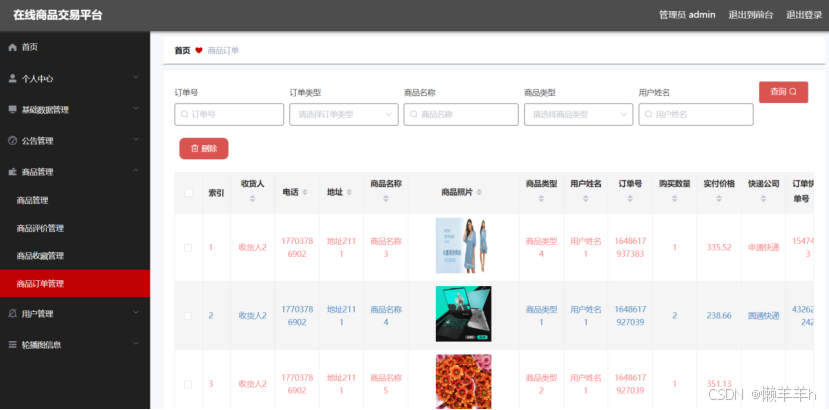
Task: Open the 商品管理 submenu item
Action: [x=75, y=201]
